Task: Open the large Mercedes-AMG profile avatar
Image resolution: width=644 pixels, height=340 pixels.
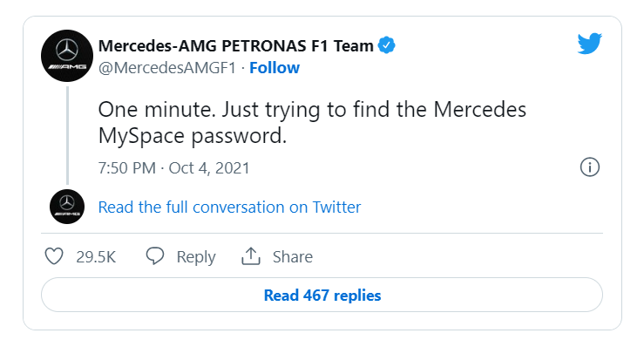Action: pyautogui.click(x=67, y=56)
